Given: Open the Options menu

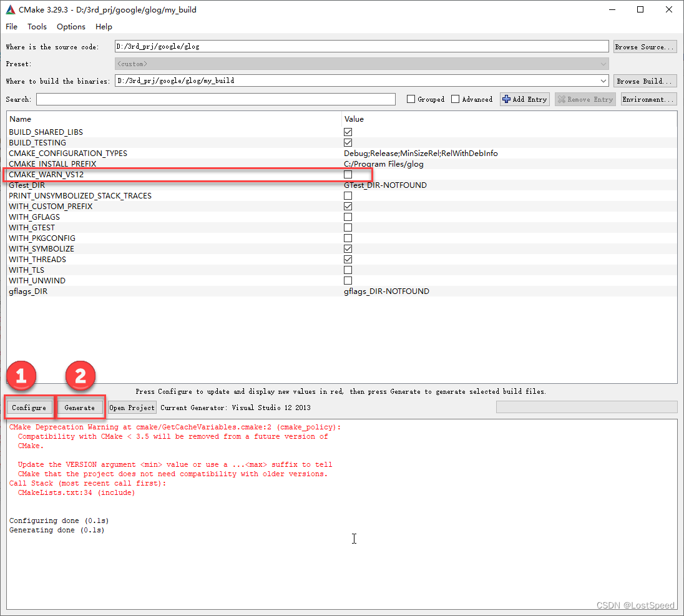Looking at the screenshot, I should 71,27.
